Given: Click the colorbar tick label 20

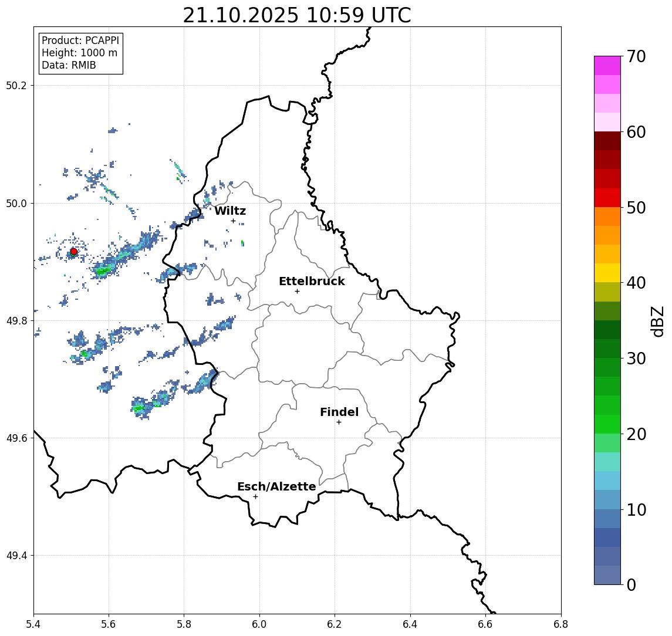Looking at the screenshot, I should (x=636, y=434).
